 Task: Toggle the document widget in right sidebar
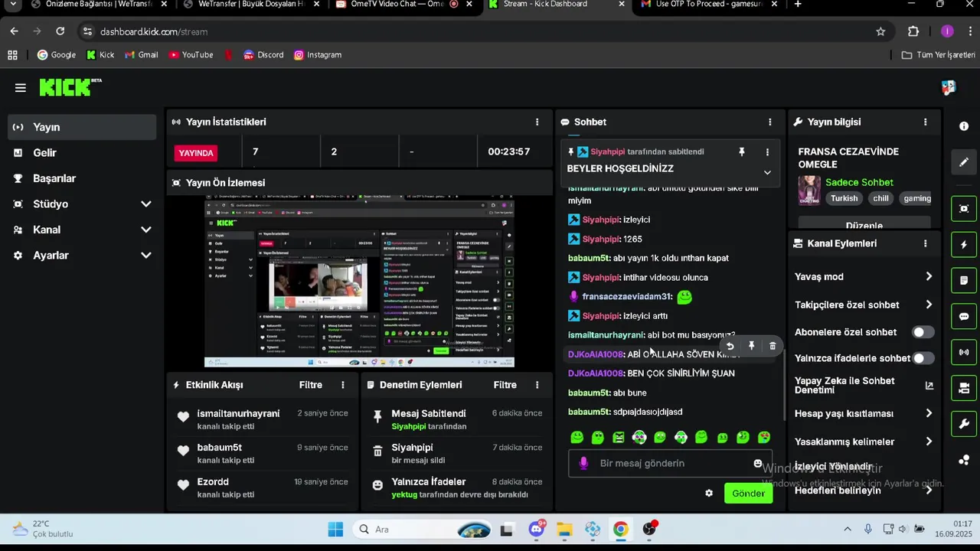pyautogui.click(x=964, y=280)
